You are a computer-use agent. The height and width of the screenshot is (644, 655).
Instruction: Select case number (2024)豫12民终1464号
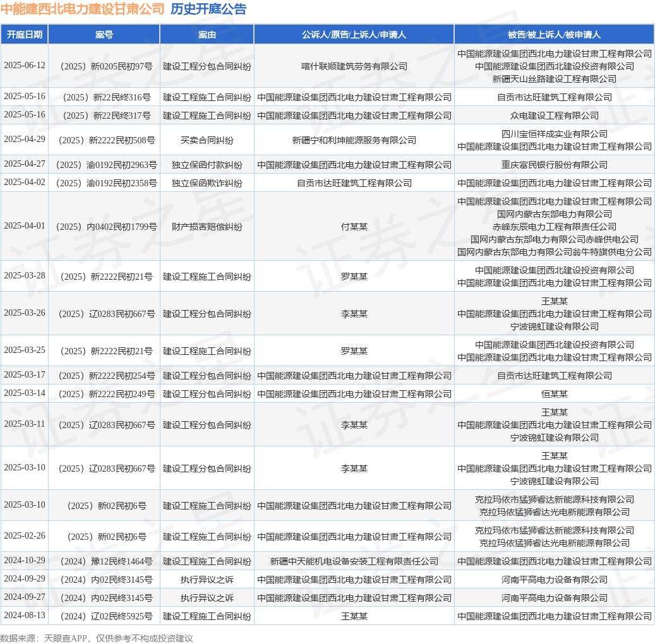(x=104, y=561)
